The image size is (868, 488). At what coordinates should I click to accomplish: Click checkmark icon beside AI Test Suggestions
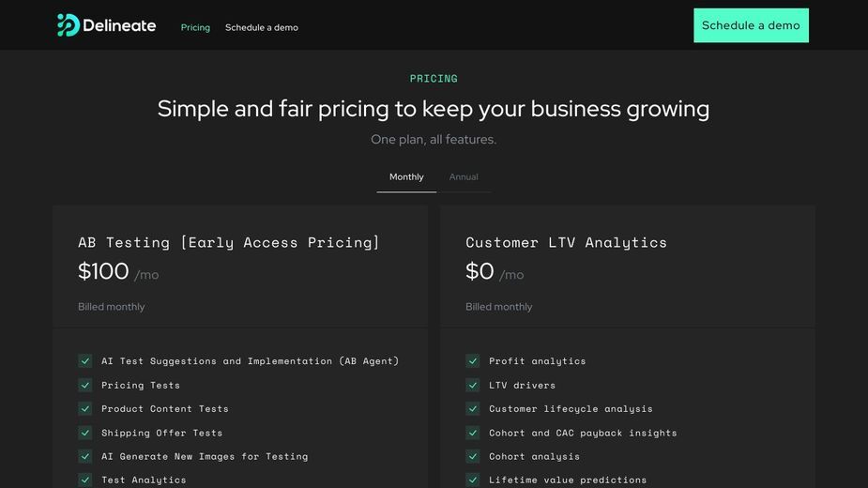(x=85, y=361)
